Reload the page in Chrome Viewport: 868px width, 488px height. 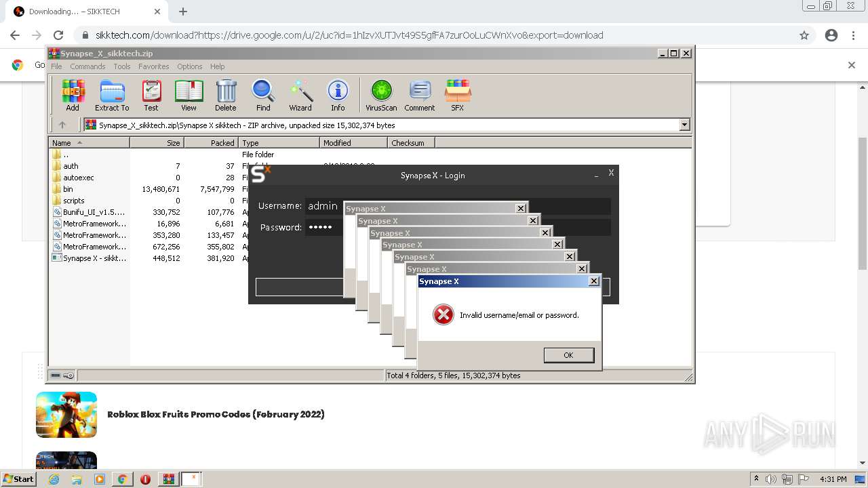coord(58,35)
